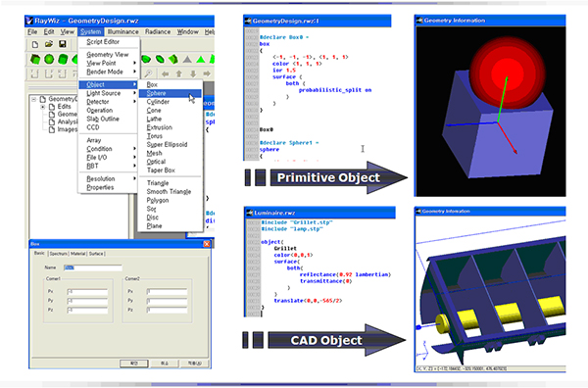The height and width of the screenshot is (388, 588).
Task: Switch to the Basic tab
Action: (x=39, y=253)
